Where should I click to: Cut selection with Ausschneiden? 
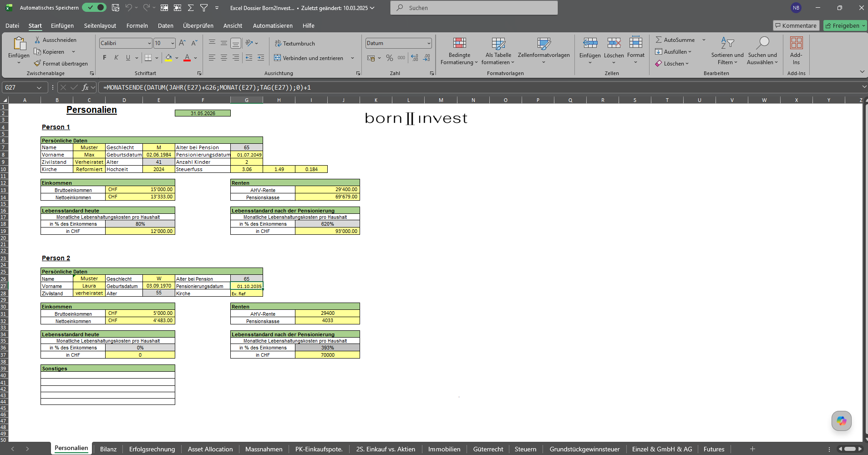56,40
